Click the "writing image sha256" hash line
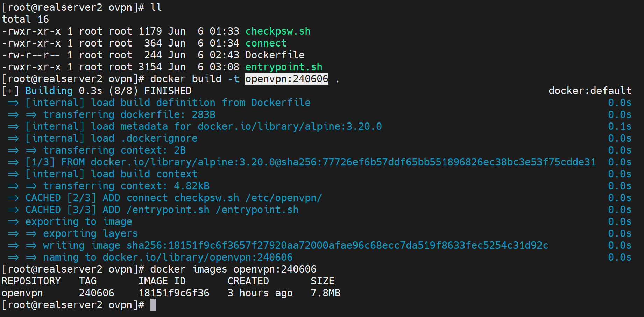Screen dimensions: 644x317 tap(295, 245)
